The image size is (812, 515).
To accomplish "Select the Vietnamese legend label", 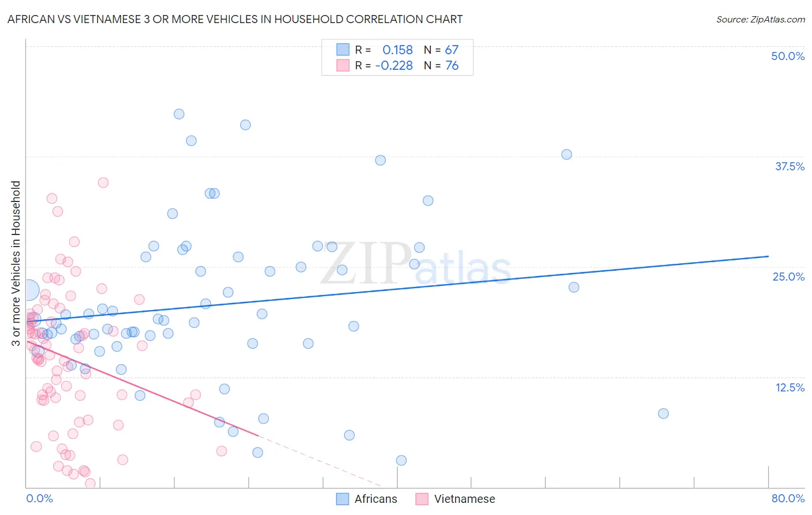I will click(465, 499).
